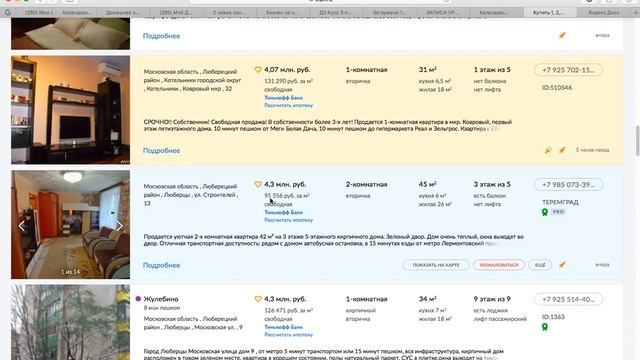Click the description starting with СРОЧНО!!! Собственник!
Viewport: 640px width, 360px height.
[328, 125]
